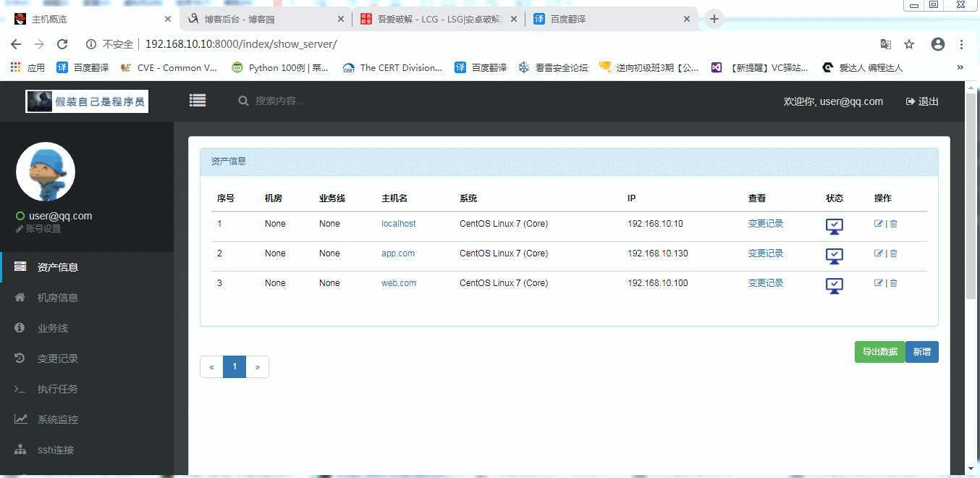This screenshot has height=478, width=980.
Task: Open 系统监控 sidebar item
Action: point(87,419)
